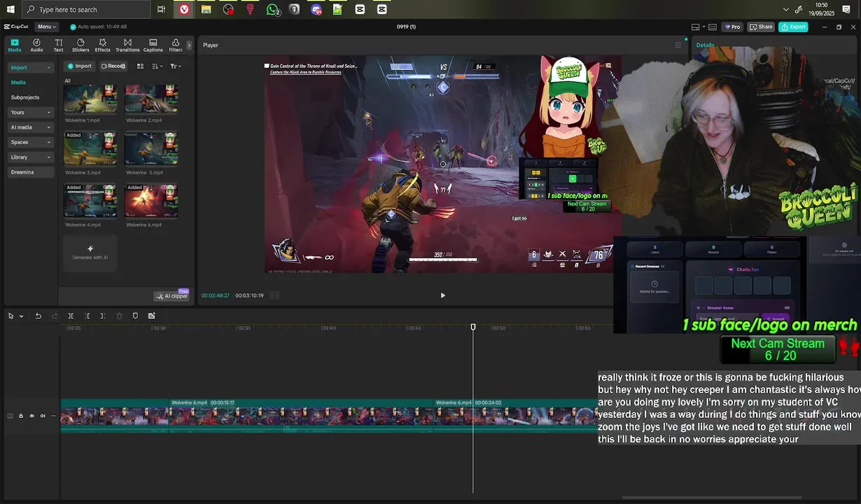Click the taskbar search box
Viewport: 861px width, 504px height.
click(x=85, y=9)
